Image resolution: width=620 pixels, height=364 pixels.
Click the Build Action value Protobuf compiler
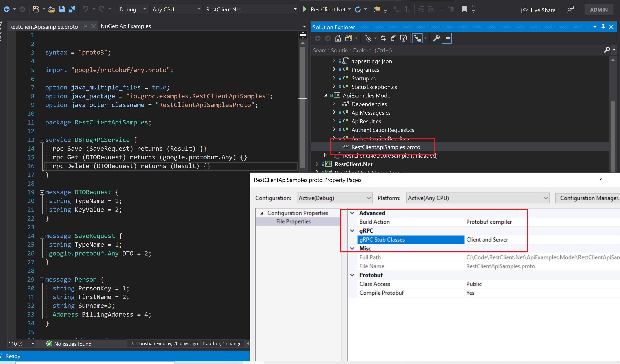(489, 222)
